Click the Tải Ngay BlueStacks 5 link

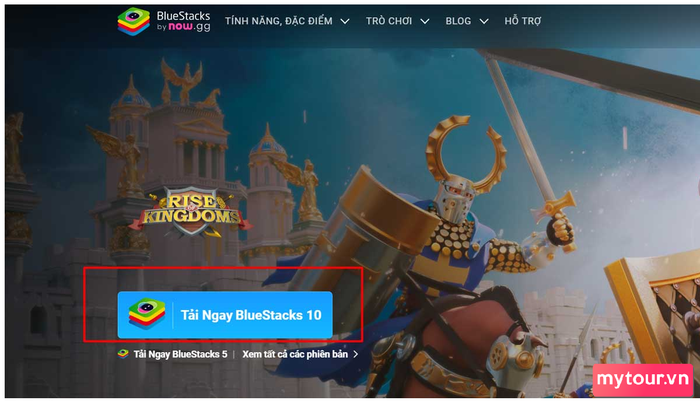click(180, 354)
